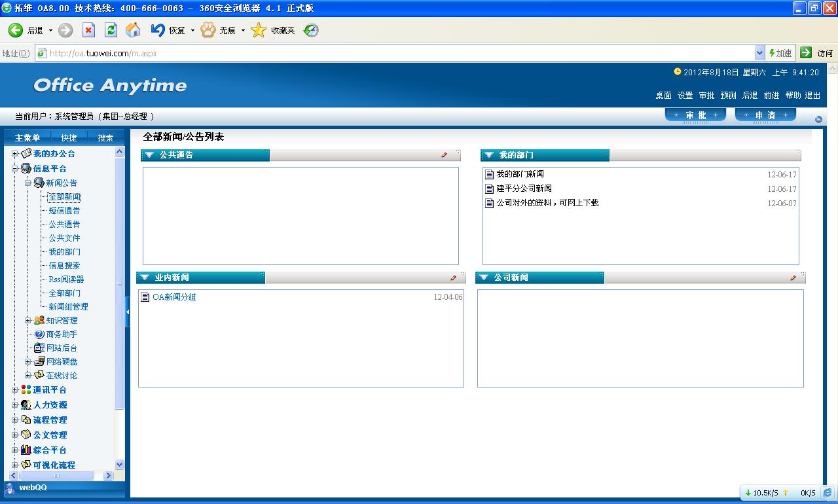Hide the left sidebar using splitter arrow

tap(127, 312)
